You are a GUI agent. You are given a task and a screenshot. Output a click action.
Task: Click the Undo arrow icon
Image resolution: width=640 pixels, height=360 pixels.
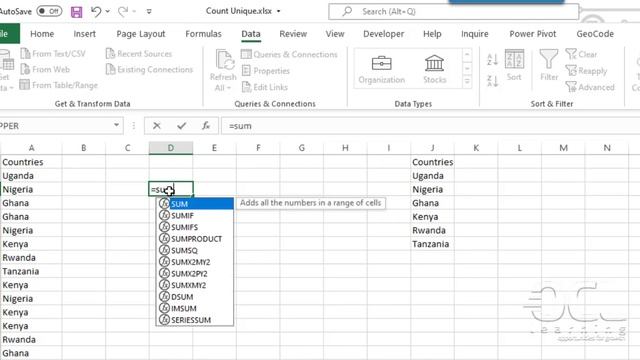tap(96, 11)
